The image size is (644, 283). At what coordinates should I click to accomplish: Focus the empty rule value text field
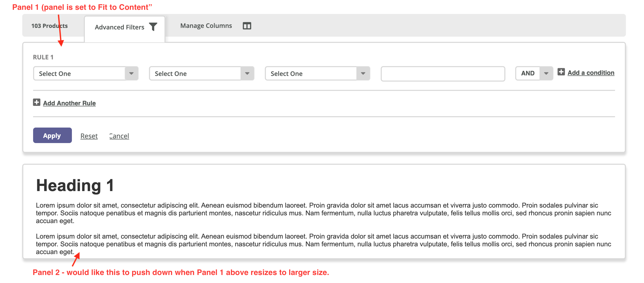443,74
